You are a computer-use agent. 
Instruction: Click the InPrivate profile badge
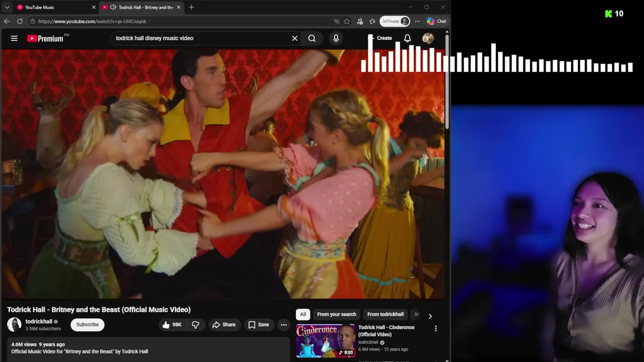coord(395,21)
